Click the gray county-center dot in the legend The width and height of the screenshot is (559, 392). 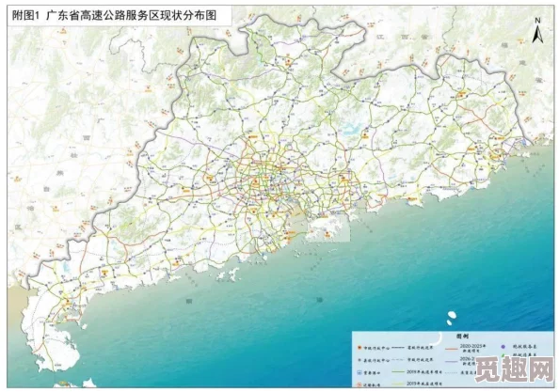359,360
